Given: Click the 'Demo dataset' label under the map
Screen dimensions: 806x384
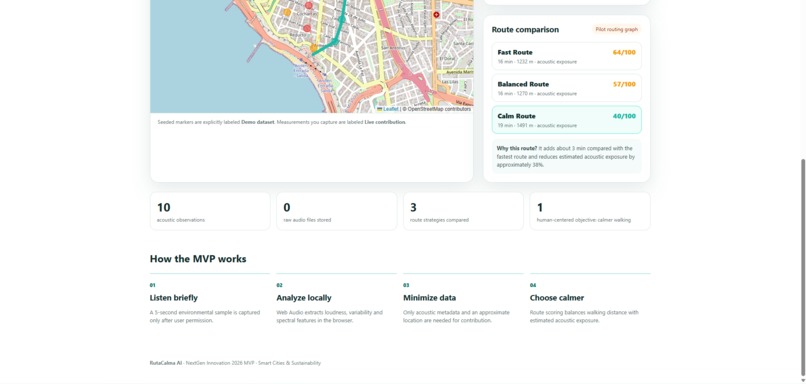Looking at the screenshot, I should 258,122.
